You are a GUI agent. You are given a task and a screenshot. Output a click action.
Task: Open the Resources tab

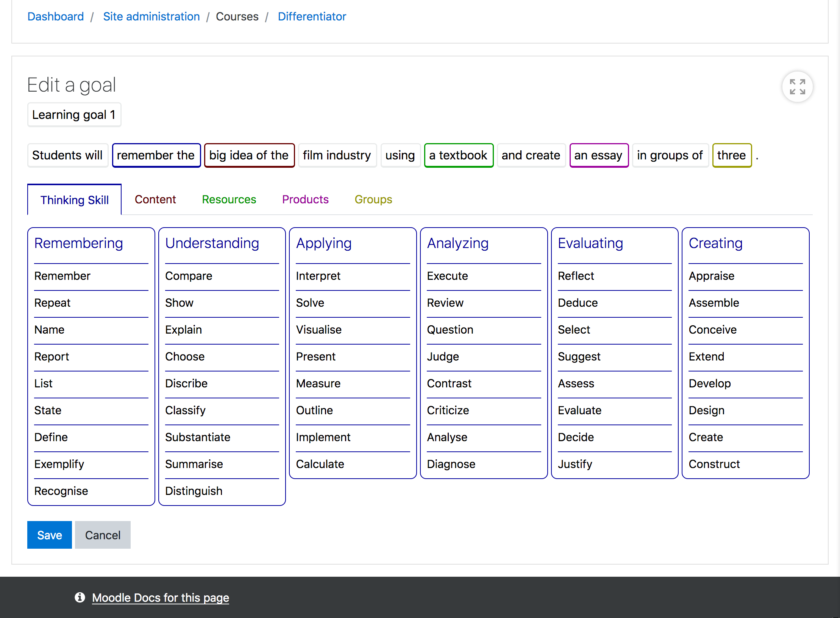click(x=229, y=199)
